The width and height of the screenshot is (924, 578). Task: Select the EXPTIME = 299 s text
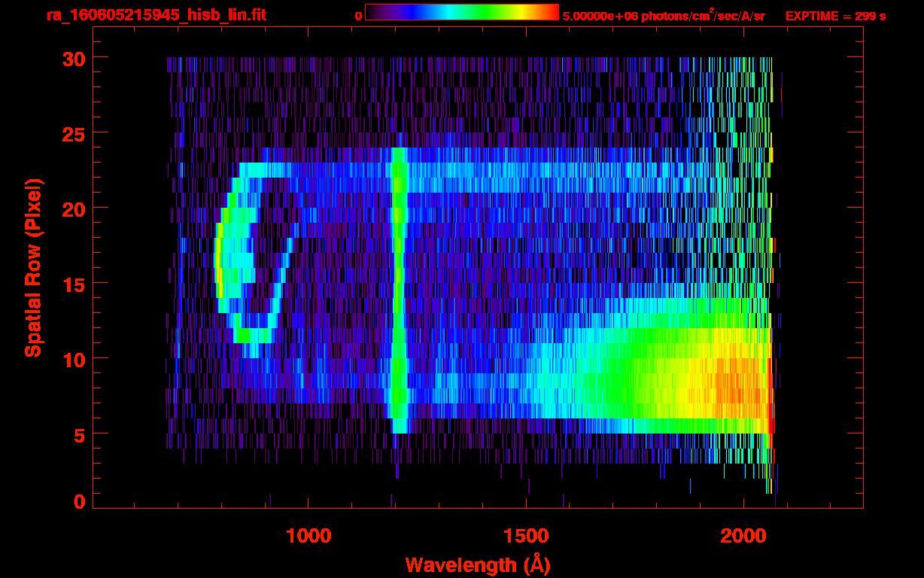(x=835, y=16)
